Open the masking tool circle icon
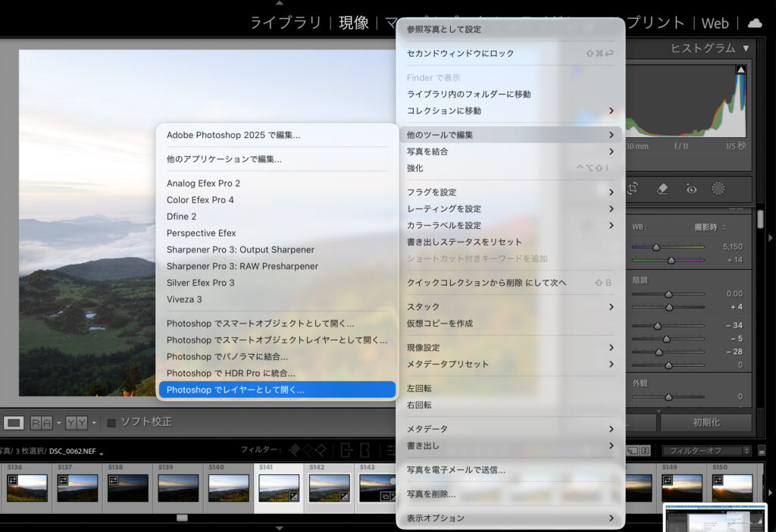776x532 pixels. point(718,189)
